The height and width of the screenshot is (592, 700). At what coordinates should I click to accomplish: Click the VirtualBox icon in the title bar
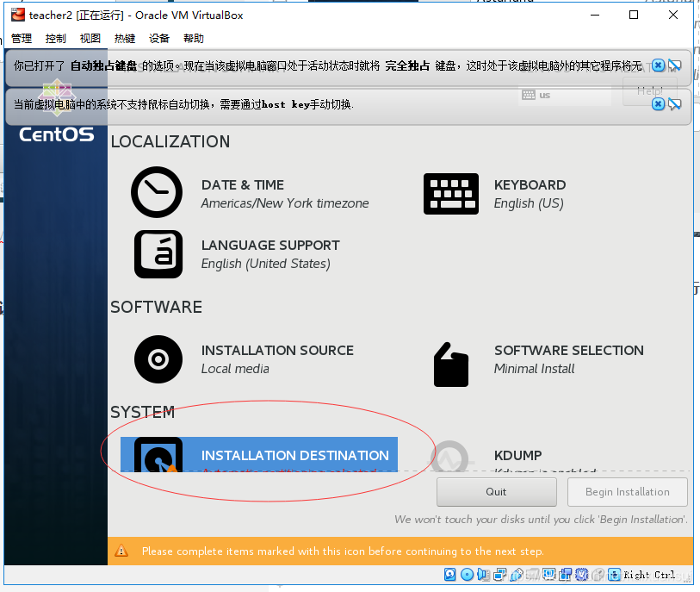[x=18, y=15]
